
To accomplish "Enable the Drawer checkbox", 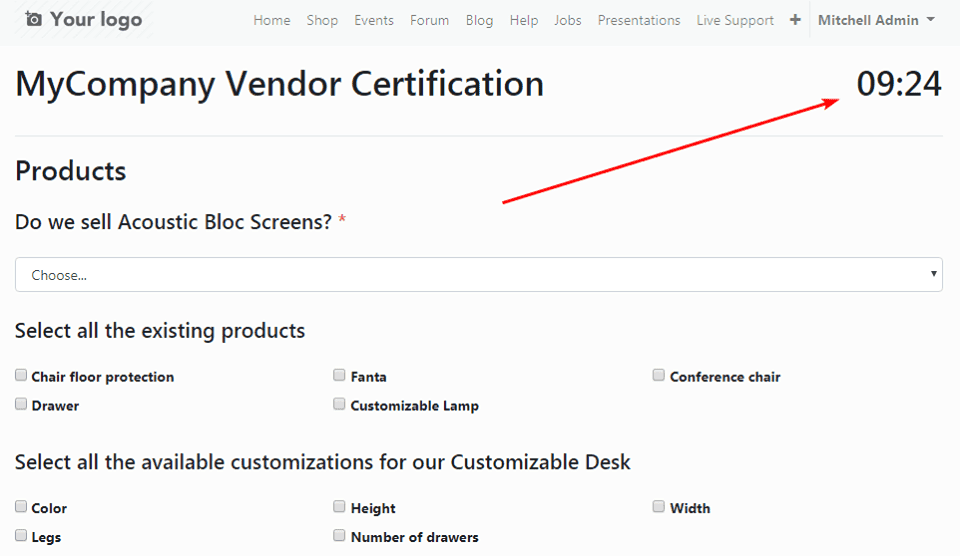I will [21, 404].
